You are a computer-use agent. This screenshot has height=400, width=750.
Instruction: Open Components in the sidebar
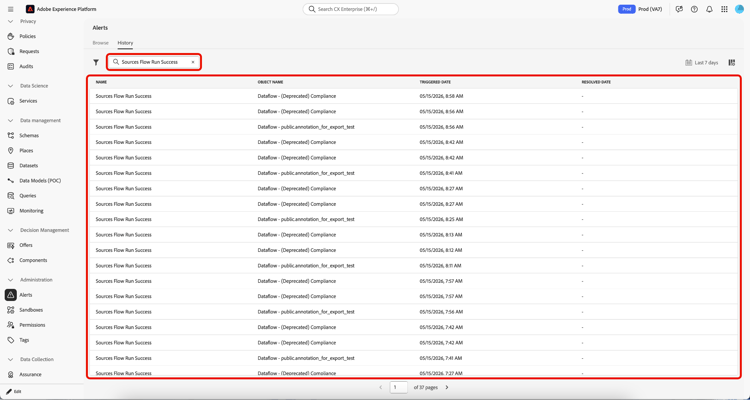coord(33,260)
